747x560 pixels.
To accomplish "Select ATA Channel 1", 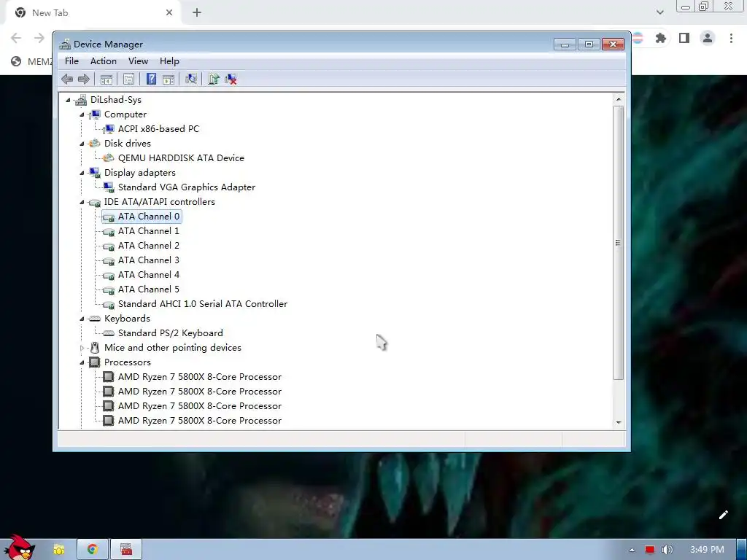I will [149, 231].
